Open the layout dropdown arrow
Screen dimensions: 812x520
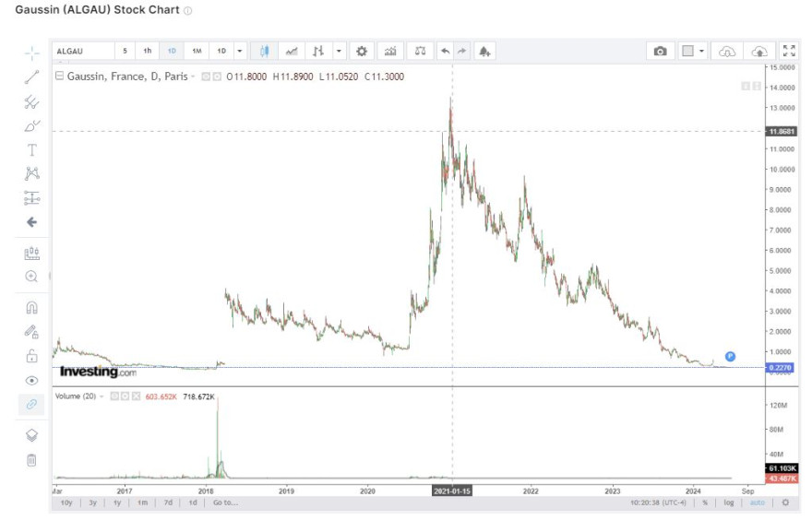(701, 52)
